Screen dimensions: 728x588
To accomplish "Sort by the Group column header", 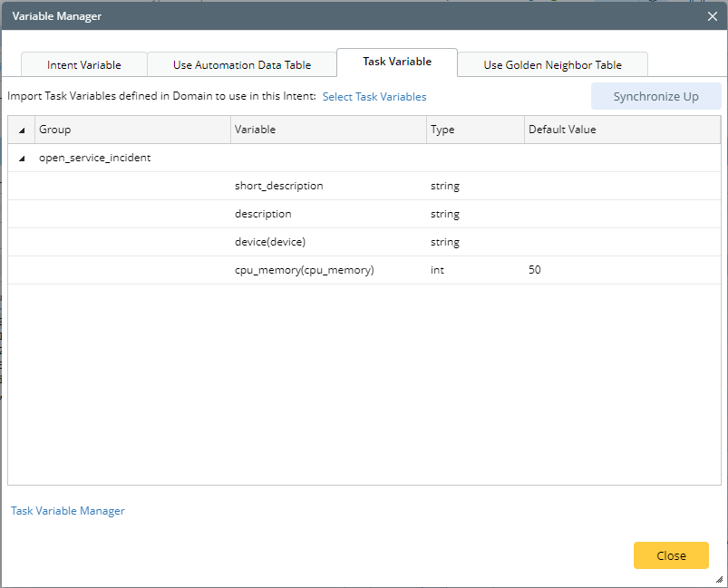I will (x=131, y=130).
